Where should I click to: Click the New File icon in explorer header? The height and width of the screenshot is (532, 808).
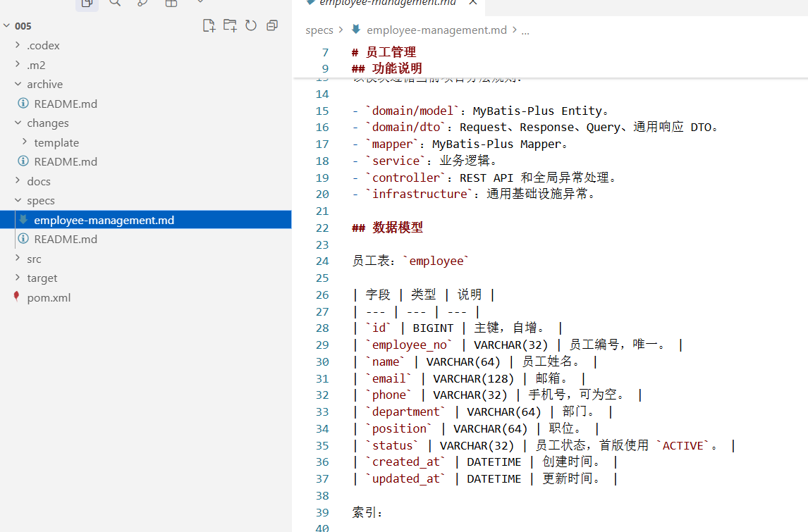coord(209,25)
